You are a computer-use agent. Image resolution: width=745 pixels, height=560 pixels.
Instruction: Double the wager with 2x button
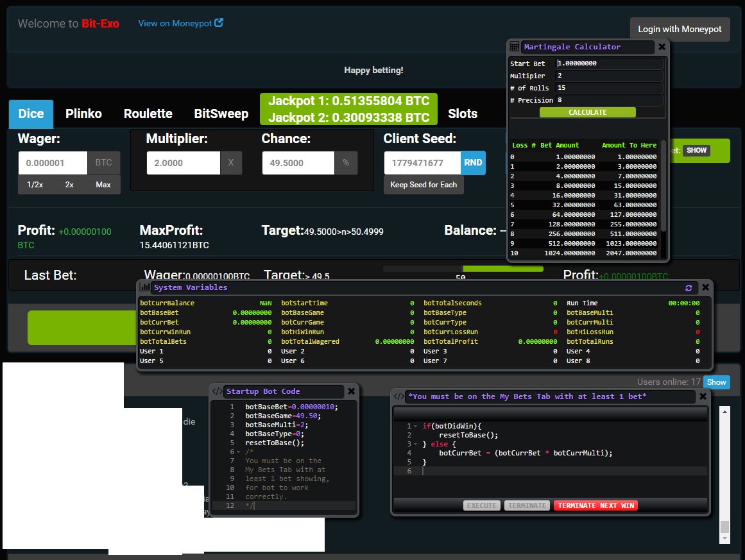coord(69,185)
